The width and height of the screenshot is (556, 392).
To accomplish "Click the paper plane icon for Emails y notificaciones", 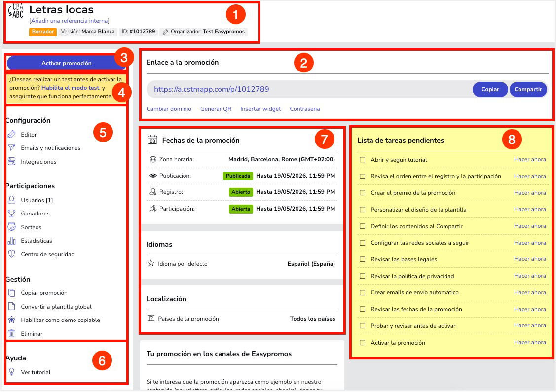I will coord(12,148).
